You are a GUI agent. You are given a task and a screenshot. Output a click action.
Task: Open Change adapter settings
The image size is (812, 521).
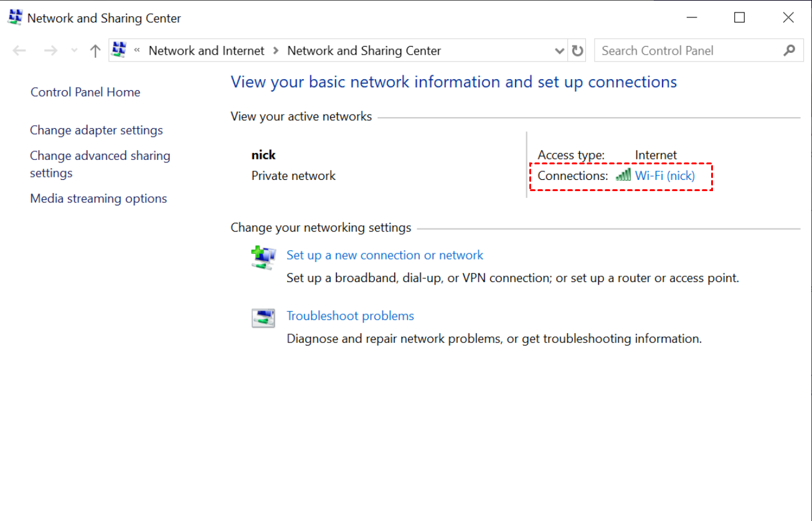pyautogui.click(x=97, y=130)
